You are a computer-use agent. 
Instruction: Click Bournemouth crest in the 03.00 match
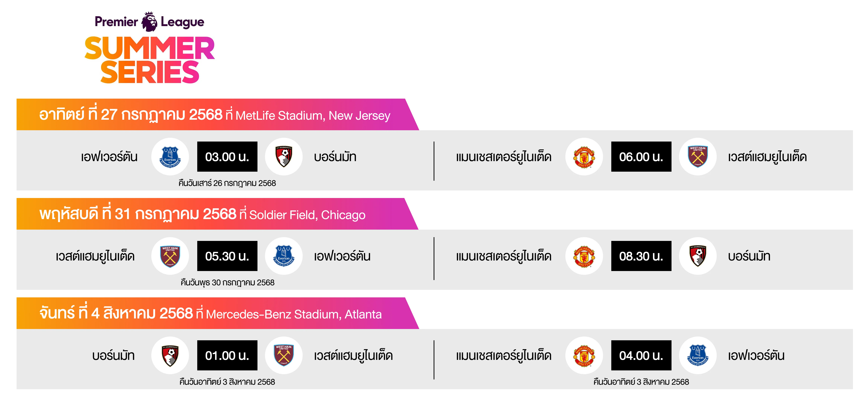(284, 157)
